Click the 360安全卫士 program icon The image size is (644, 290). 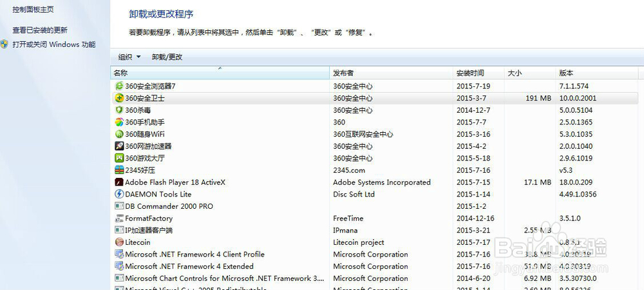(119, 98)
